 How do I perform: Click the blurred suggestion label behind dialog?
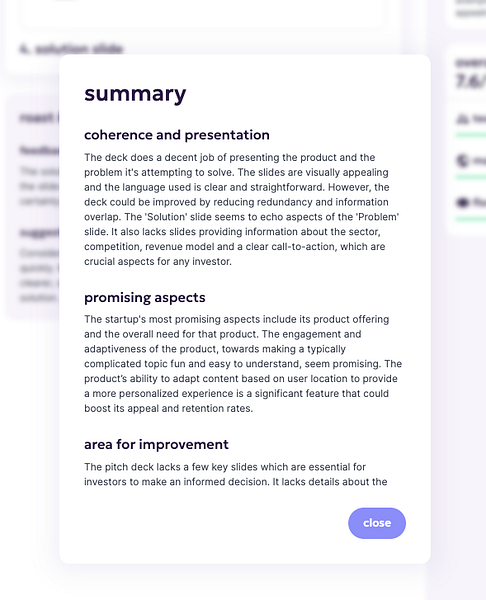pos(39,232)
